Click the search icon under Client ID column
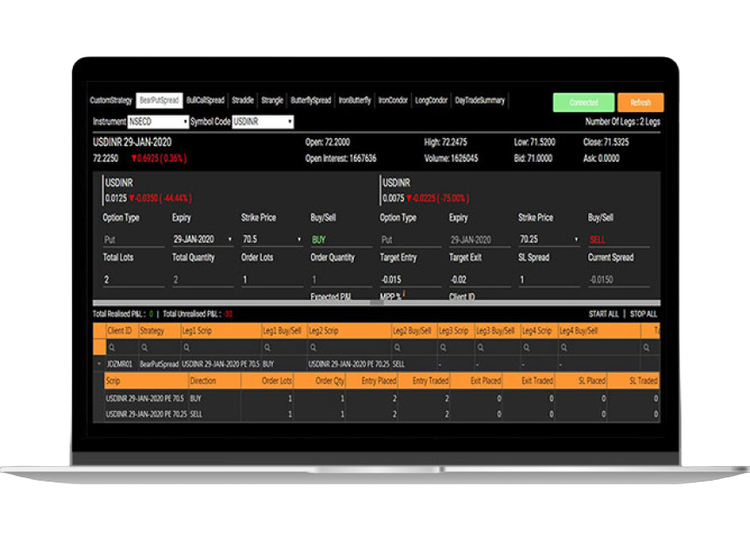 tap(112, 348)
